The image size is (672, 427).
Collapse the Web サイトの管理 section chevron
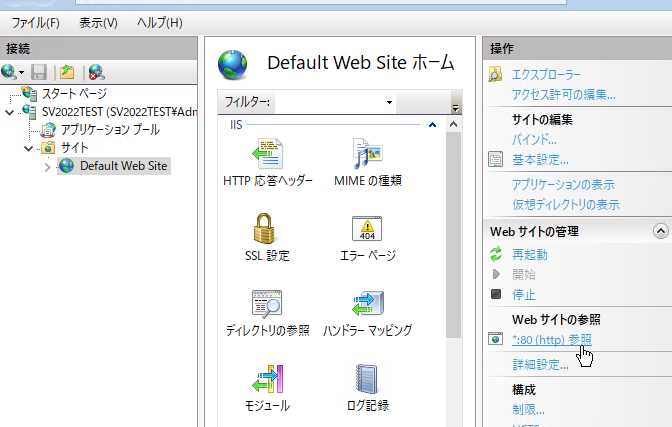pos(660,231)
